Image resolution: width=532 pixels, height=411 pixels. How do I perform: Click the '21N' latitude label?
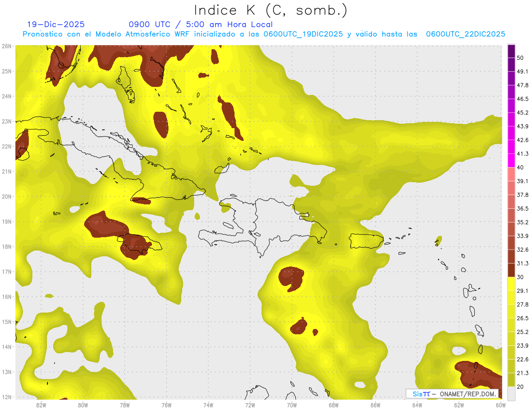[6, 171]
